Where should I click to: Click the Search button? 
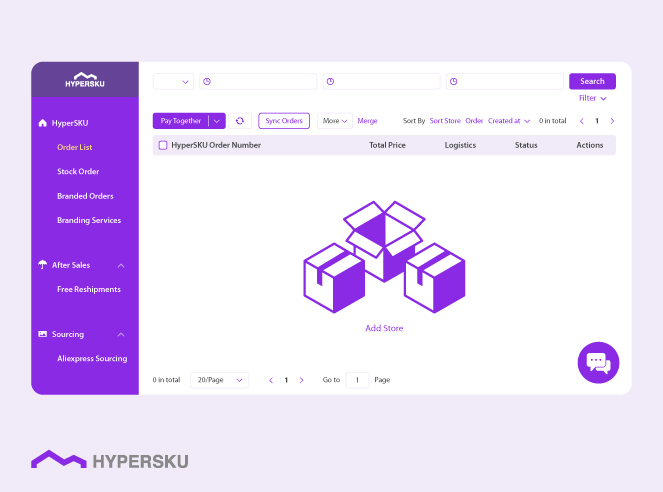tap(592, 81)
